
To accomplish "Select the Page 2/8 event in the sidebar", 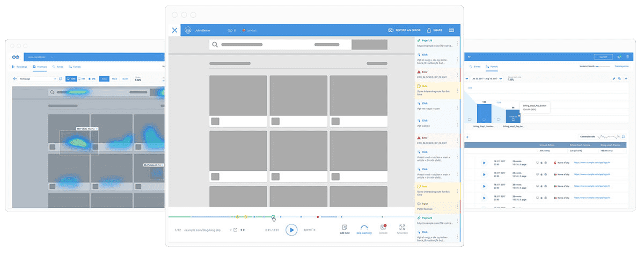I will [437, 220].
